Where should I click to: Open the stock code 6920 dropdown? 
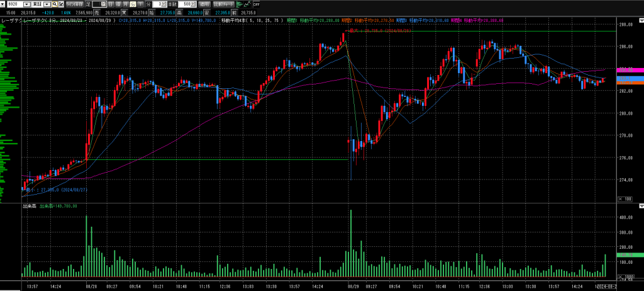[x=26, y=4]
